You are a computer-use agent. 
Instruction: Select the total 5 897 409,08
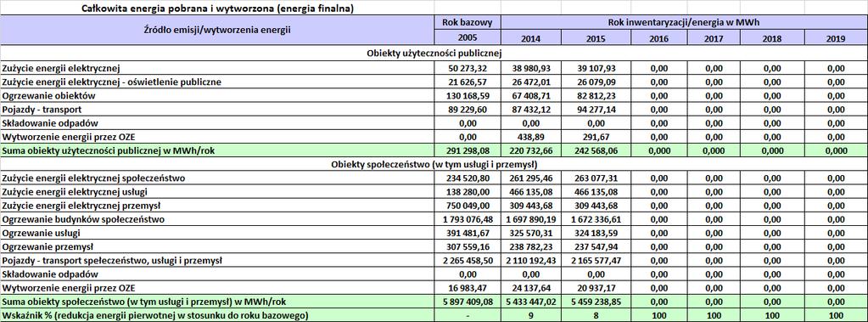click(x=468, y=302)
